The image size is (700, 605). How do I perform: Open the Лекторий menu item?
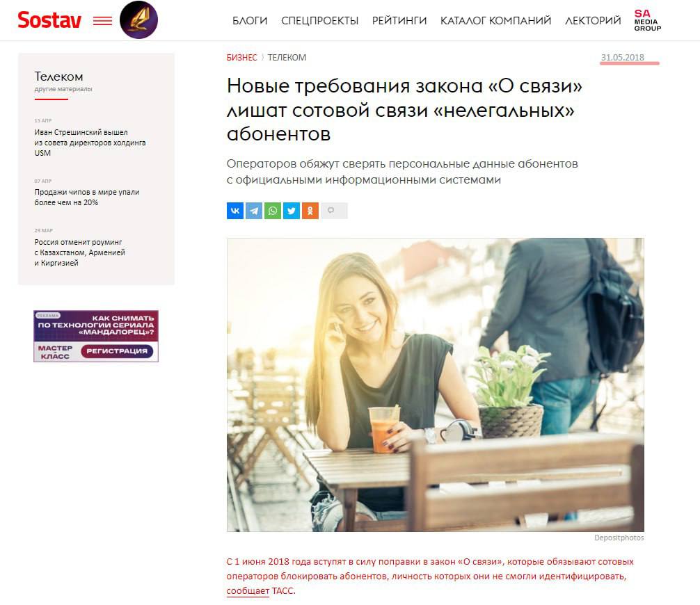[593, 21]
